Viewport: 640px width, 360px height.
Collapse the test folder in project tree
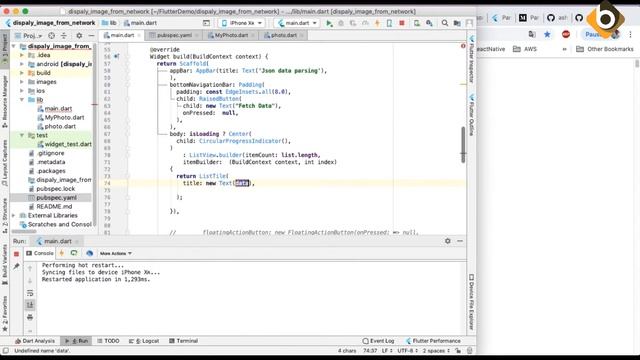(22, 135)
